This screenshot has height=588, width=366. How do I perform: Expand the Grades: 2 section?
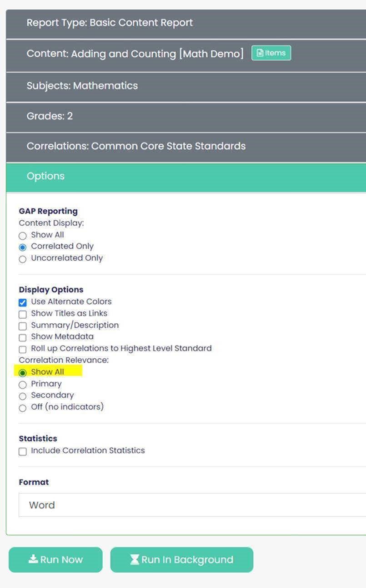(186, 116)
